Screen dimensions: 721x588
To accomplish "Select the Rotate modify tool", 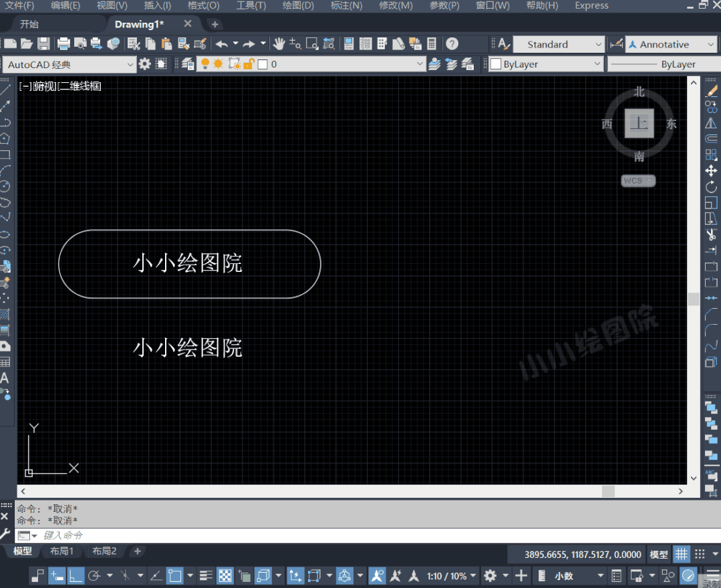I will [711, 186].
